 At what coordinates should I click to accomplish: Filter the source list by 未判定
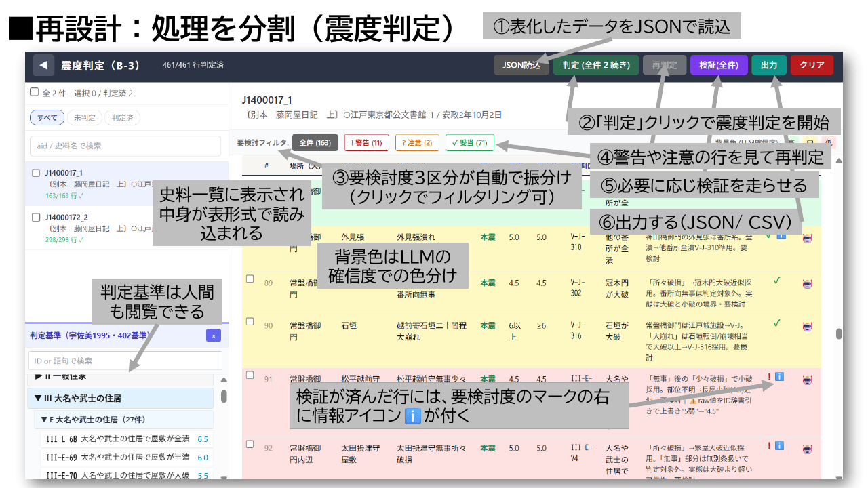pos(85,117)
